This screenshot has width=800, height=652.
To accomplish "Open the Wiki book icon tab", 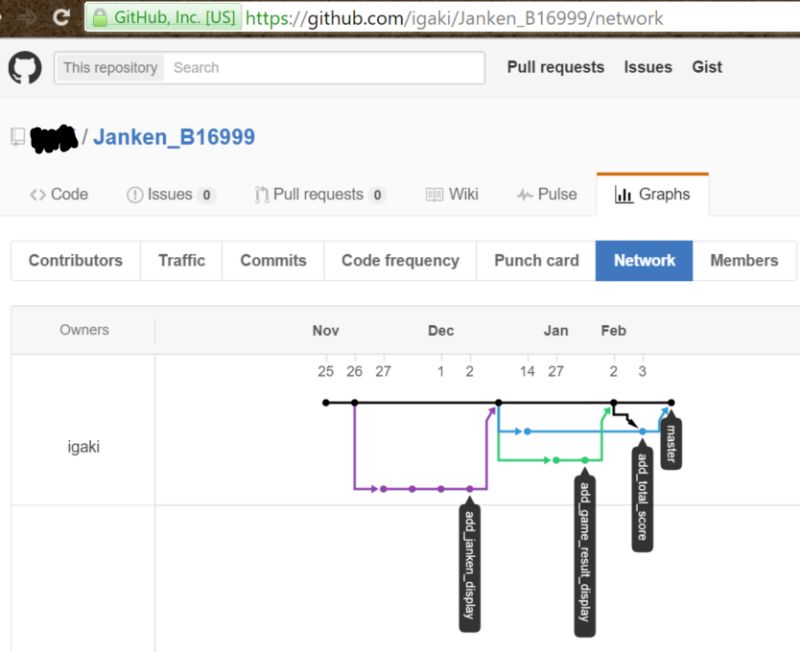I will 434,194.
